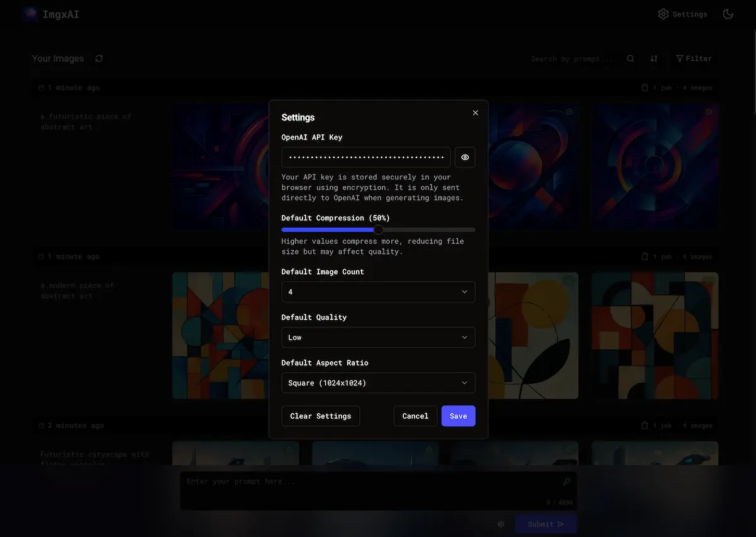This screenshot has width=756, height=537.
Task: Click the Default Compression slider track right end
Action: (473, 230)
